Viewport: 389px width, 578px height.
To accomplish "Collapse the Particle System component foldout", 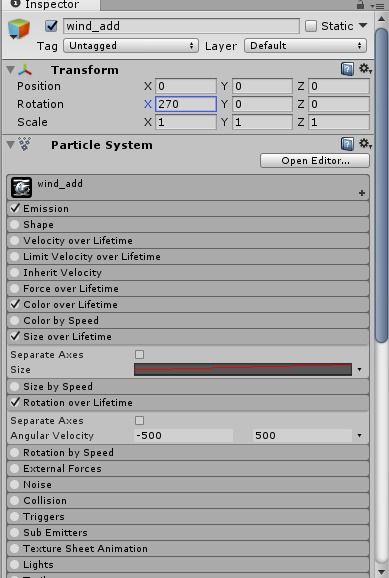I will [x=11, y=144].
